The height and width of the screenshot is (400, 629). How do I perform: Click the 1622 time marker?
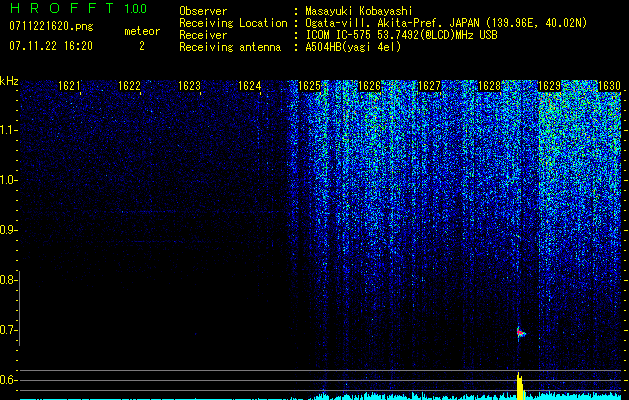coord(129,86)
